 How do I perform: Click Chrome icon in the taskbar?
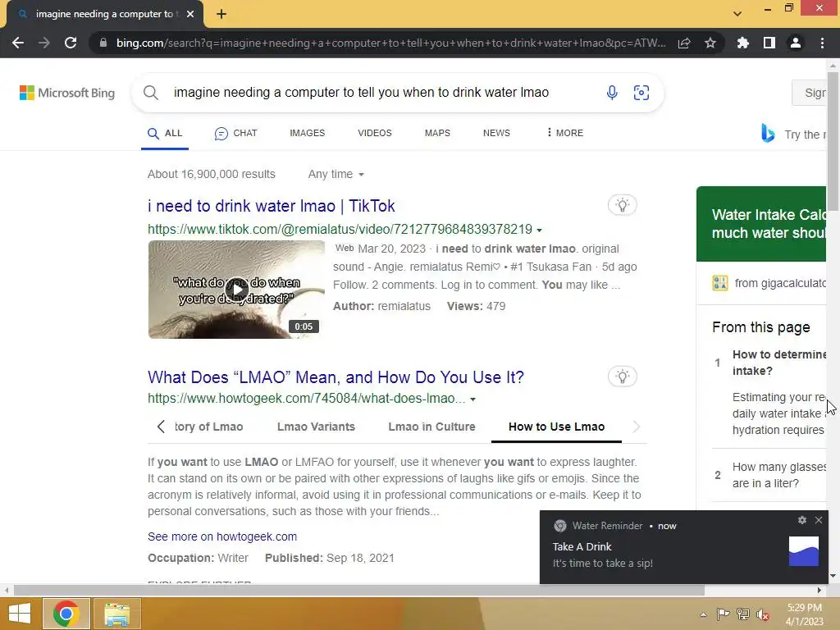66,614
